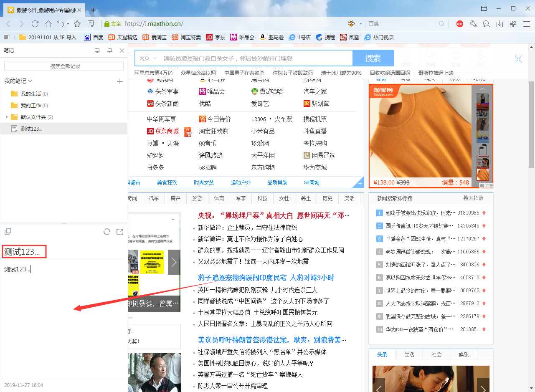Toggle the display mode icon beside the pin
535x392 pixels.
point(97,50)
